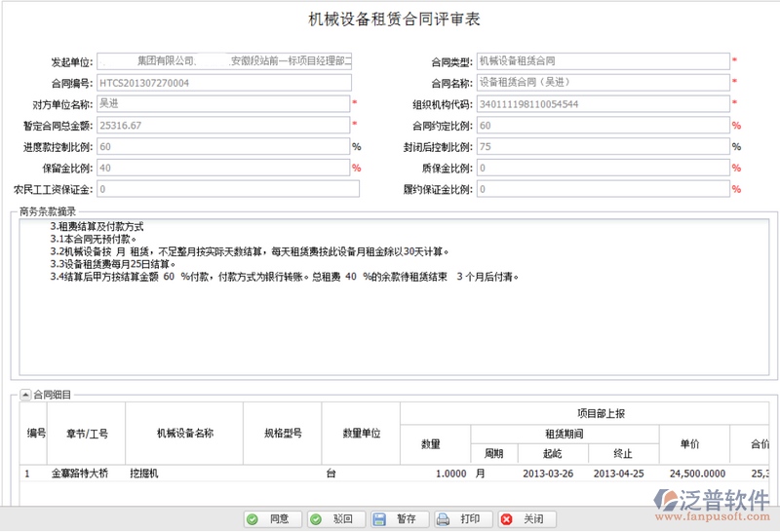The width and height of the screenshot is (780, 532).
Task: Print the form using 打印 button
Action: (x=459, y=519)
